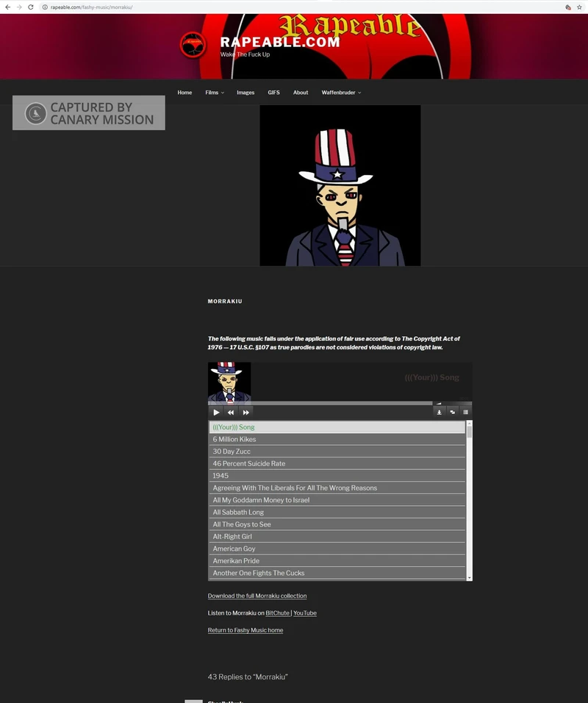Screen dimensions: 588x703
Task: Open the Home menu item
Action: (x=184, y=93)
